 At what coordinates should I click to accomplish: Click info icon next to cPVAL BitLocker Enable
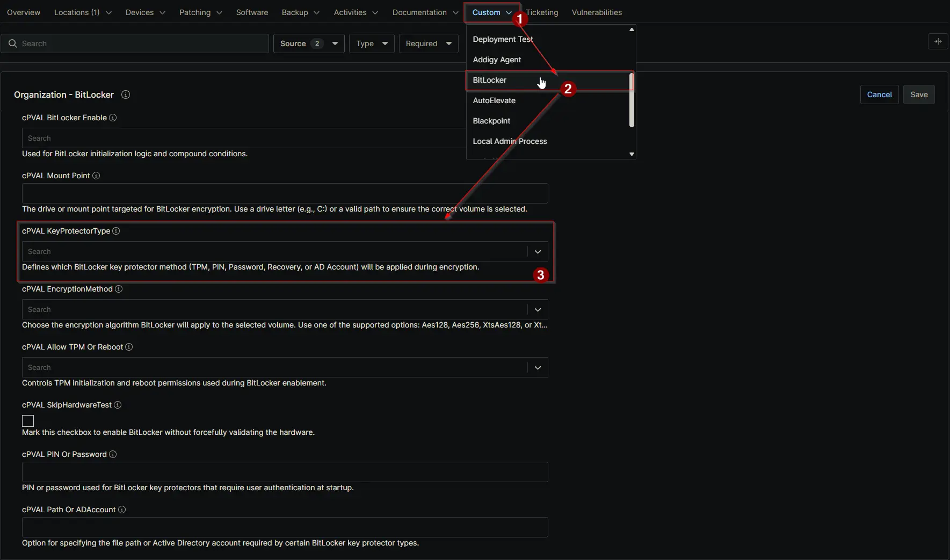(113, 118)
